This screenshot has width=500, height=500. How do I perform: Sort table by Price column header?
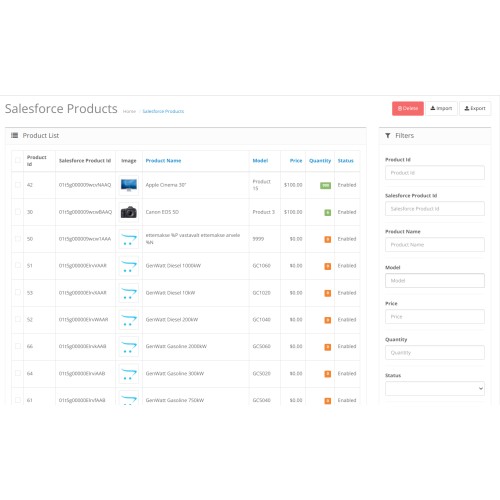pos(296,161)
